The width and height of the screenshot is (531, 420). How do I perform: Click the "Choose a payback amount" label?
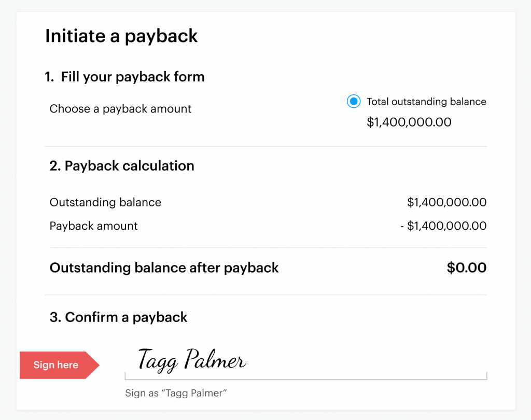coord(120,109)
